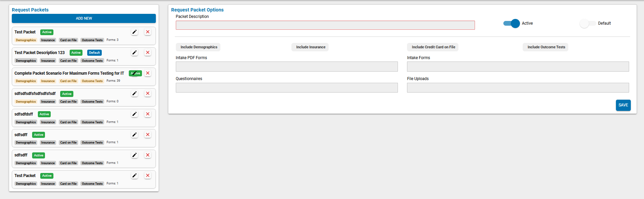Edit Test Packet Description 123
Viewport: 644px width, 199px height.
pos(135,53)
